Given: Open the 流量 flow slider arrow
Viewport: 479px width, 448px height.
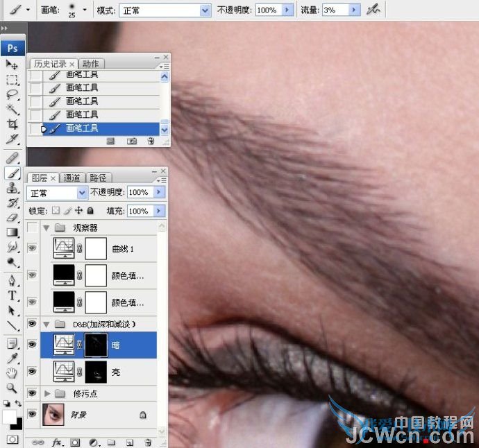Looking at the screenshot, I should coord(355,10).
